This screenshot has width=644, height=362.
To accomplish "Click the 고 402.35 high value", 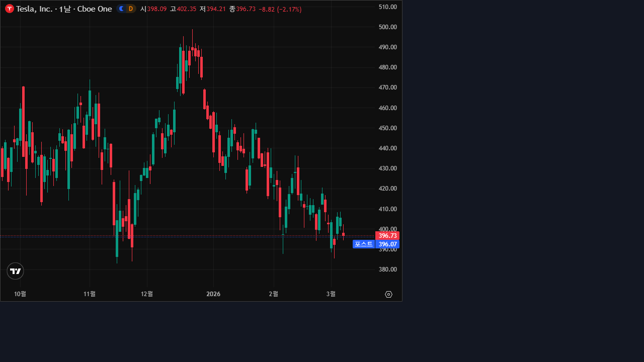I will [x=183, y=9].
